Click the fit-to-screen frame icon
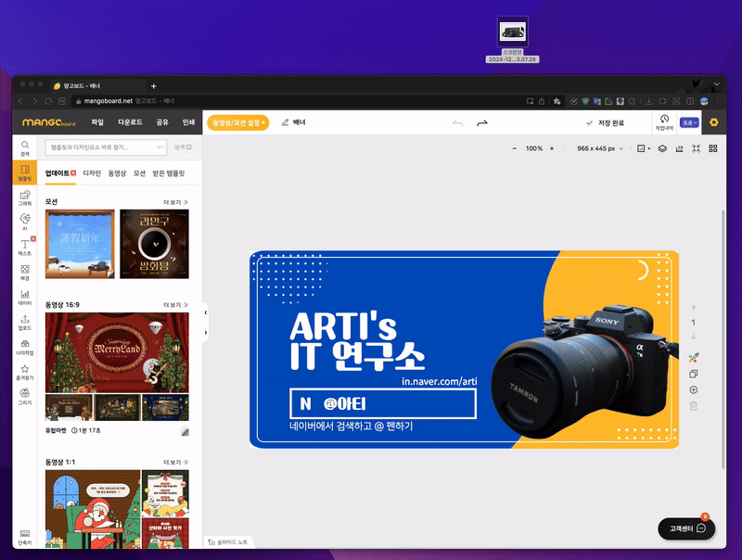The width and height of the screenshot is (742, 560). [697, 148]
